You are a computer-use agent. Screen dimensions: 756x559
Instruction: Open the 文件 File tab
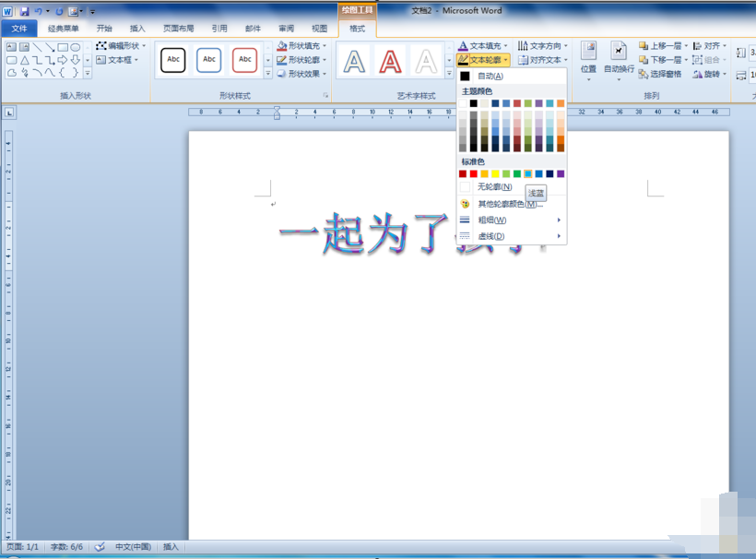pyautogui.click(x=19, y=29)
